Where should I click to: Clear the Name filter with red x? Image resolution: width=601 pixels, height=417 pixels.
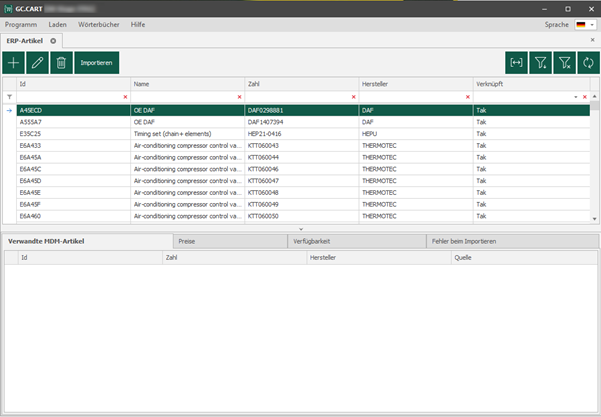pyautogui.click(x=240, y=97)
